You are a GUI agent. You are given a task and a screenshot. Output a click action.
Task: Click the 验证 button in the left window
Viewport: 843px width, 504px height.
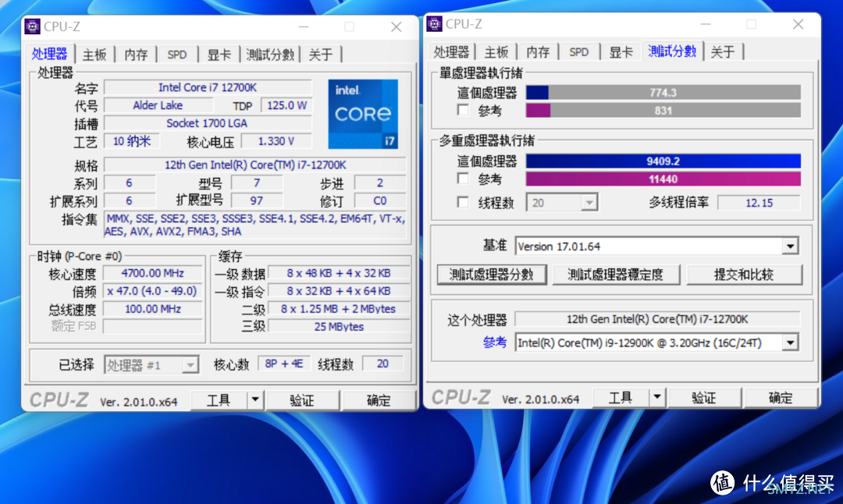point(301,399)
